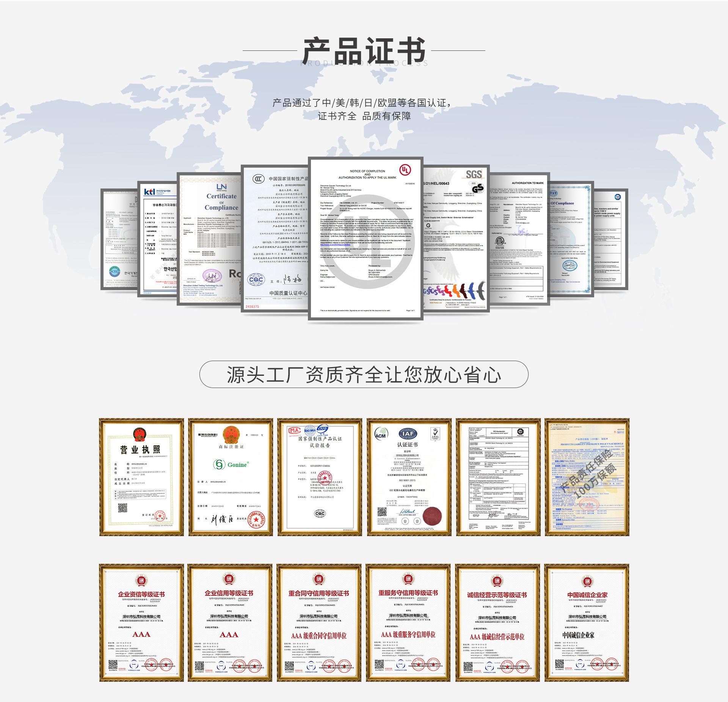This screenshot has width=728, height=702.
Task: Open the 商标注册证 trademark certificate
Action: (231, 478)
